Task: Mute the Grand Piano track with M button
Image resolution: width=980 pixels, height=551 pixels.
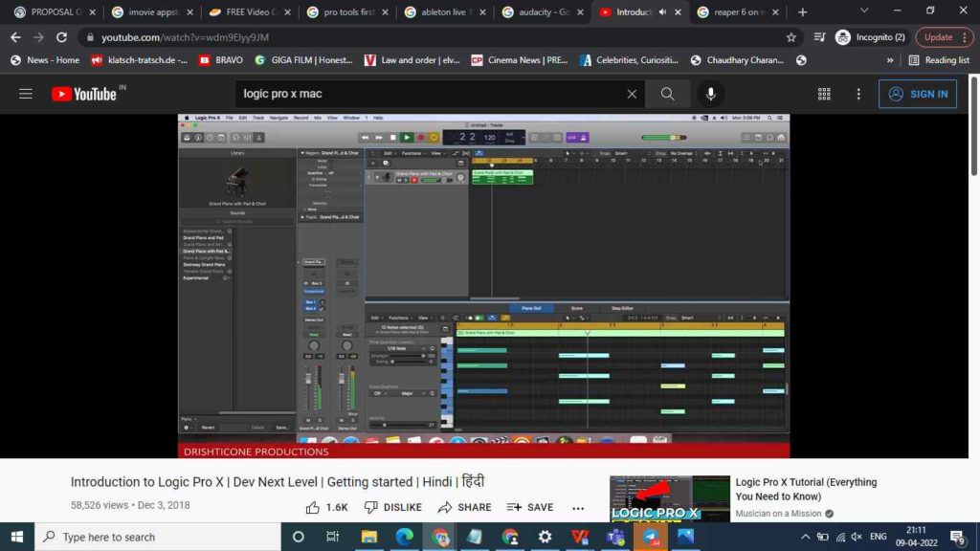Action: click(x=399, y=181)
